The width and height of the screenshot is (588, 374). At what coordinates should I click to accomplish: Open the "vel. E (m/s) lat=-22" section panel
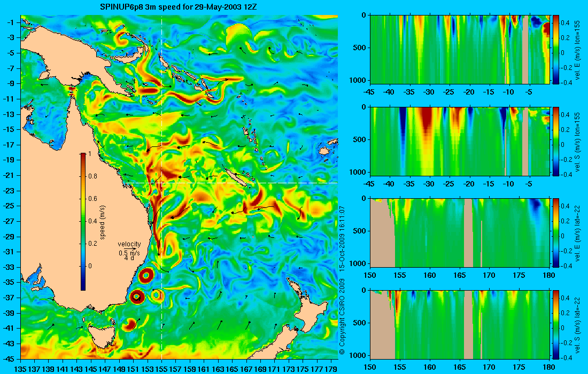coord(460,233)
